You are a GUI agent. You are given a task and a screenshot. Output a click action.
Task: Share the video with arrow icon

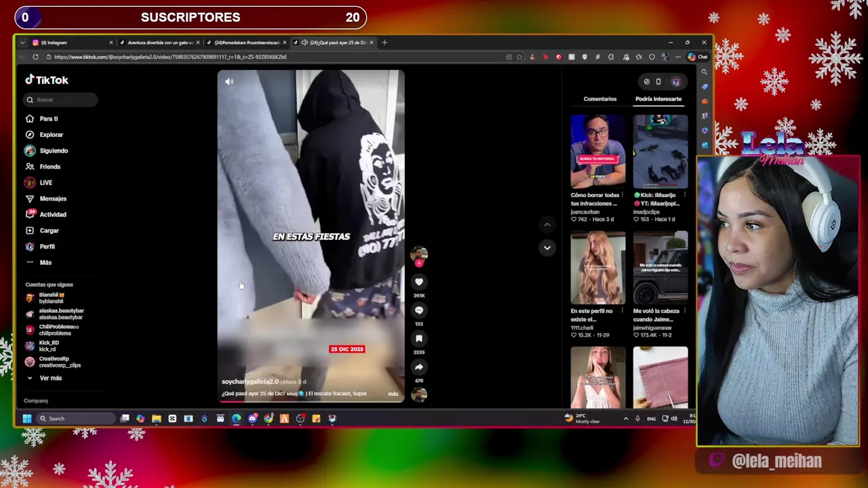pyautogui.click(x=419, y=367)
